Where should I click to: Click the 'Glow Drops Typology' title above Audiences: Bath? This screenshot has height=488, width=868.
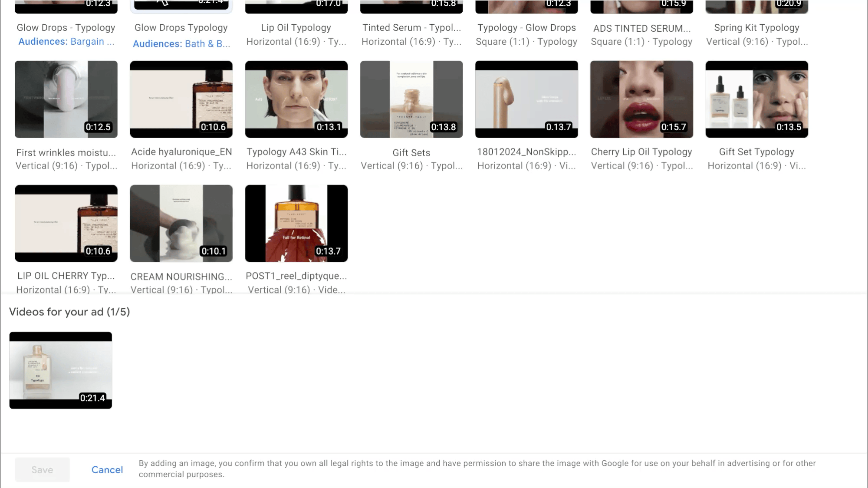(181, 28)
